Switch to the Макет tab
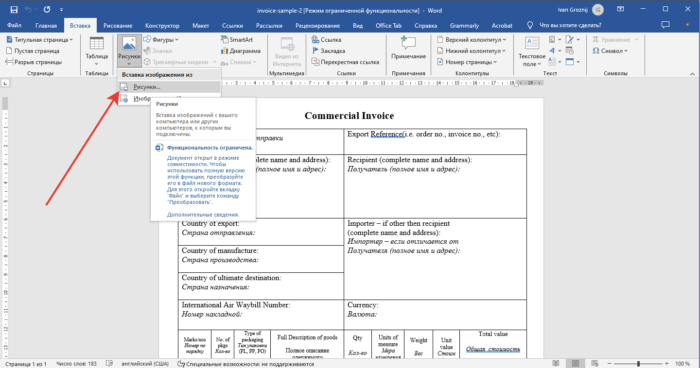 (x=200, y=25)
